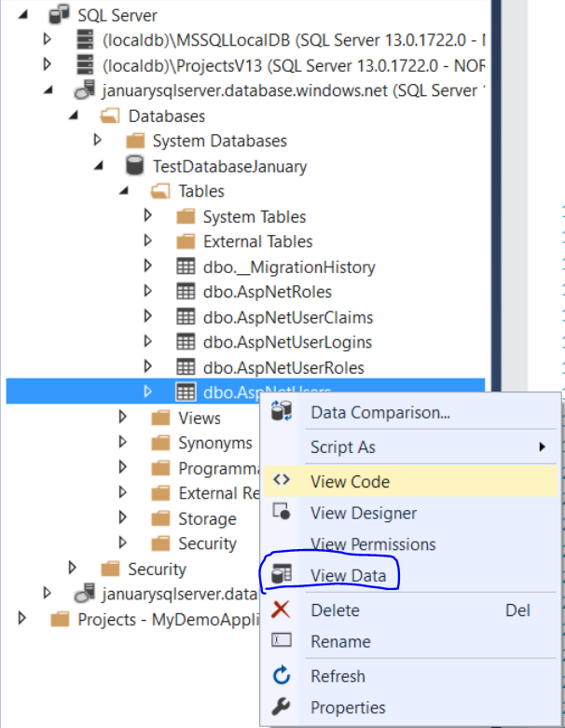565x728 pixels.
Task: Click the Data Comparison menu icon
Action: tap(282, 411)
